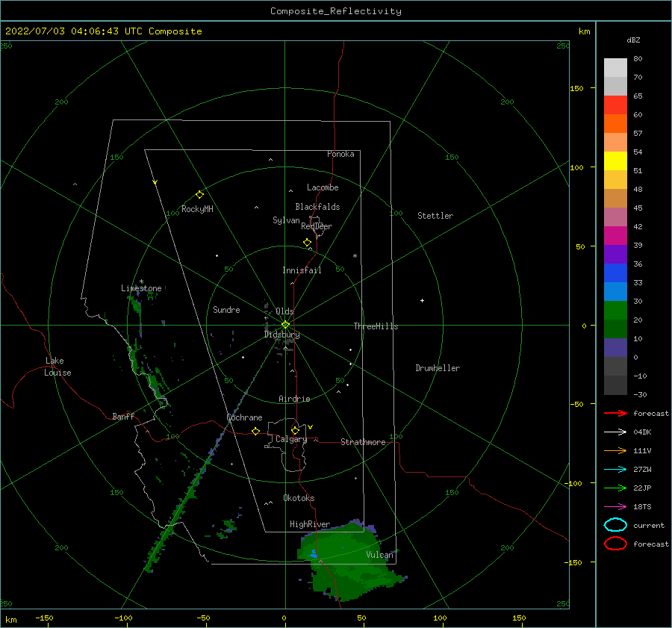Click the Lacombe label
This screenshot has height=628, width=672.
[x=323, y=187]
